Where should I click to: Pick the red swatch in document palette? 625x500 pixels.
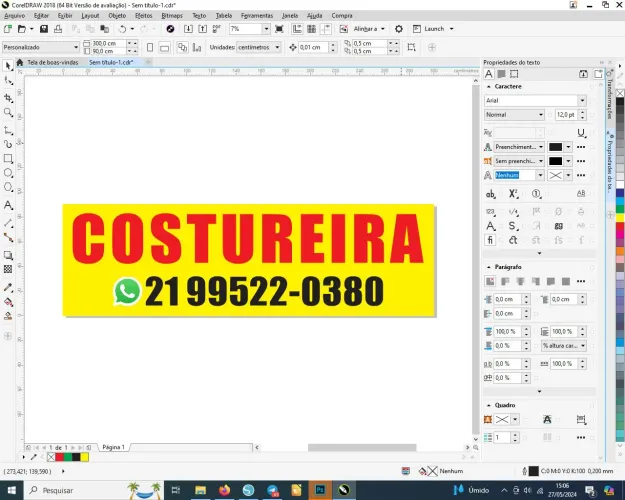(59, 457)
